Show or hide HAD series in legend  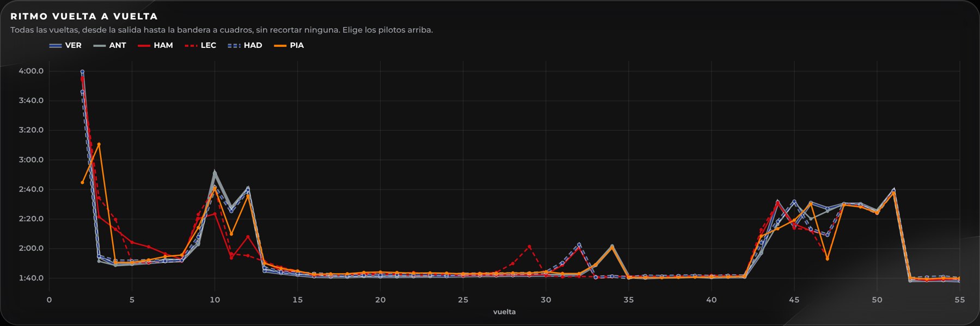pos(245,45)
